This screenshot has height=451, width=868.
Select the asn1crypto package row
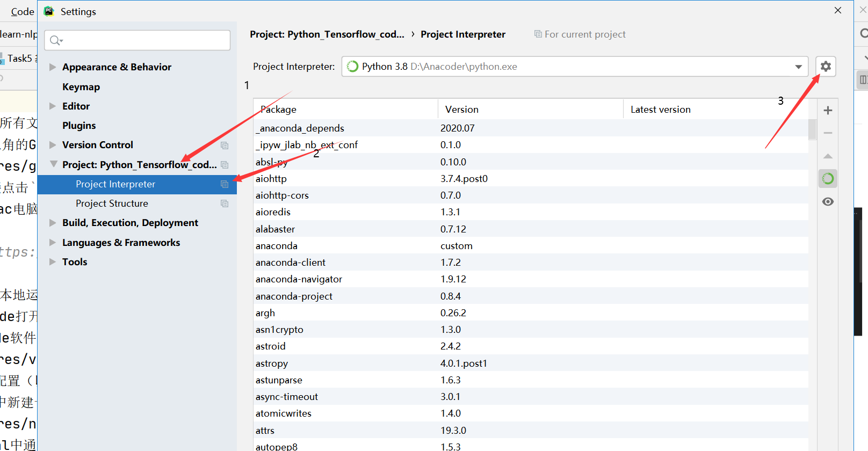pos(531,330)
